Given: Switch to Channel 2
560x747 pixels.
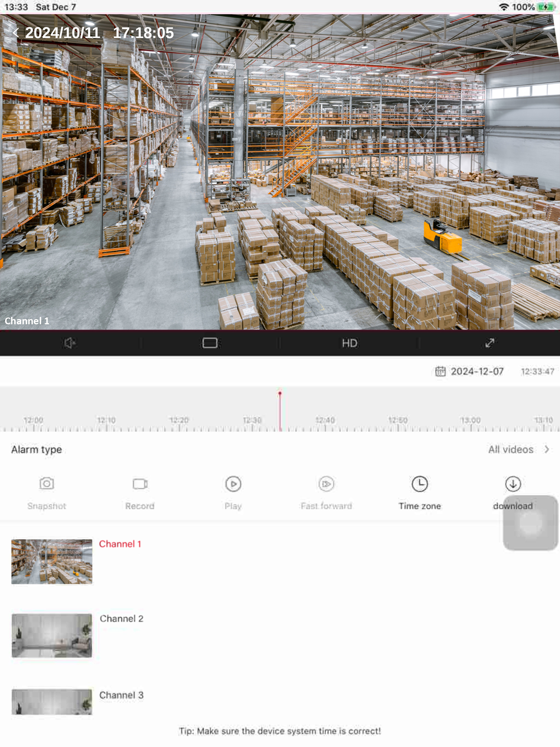Looking at the screenshot, I should point(122,619).
